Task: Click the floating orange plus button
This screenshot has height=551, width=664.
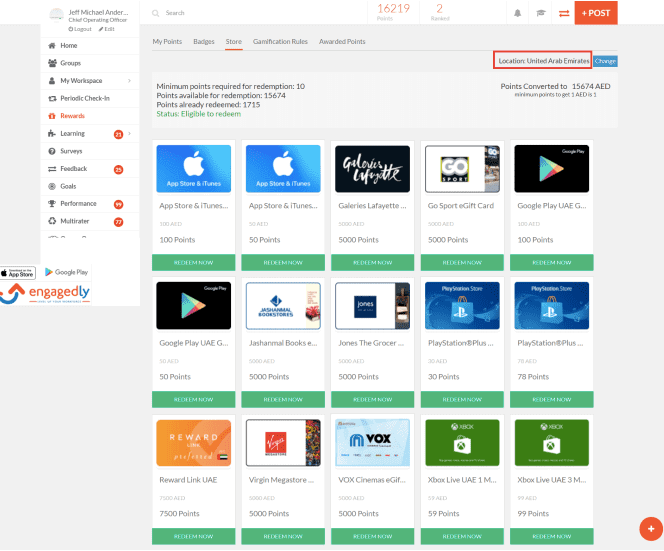Action: click(x=651, y=529)
